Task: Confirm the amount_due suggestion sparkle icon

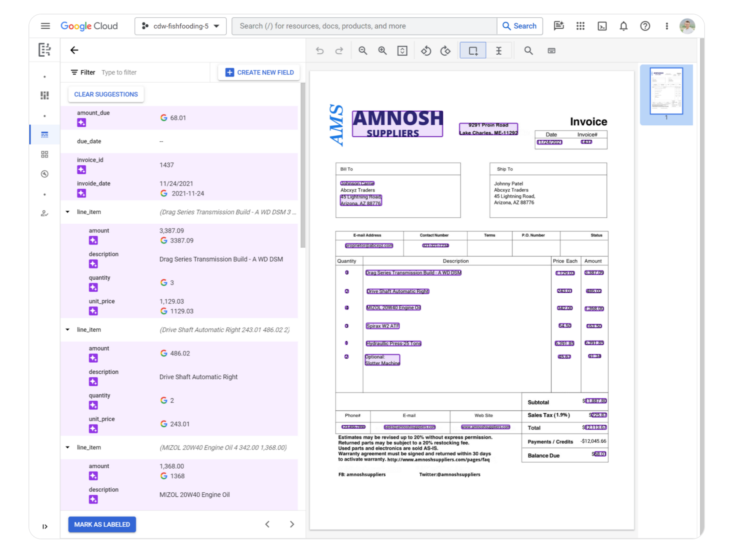Action: tap(81, 123)
